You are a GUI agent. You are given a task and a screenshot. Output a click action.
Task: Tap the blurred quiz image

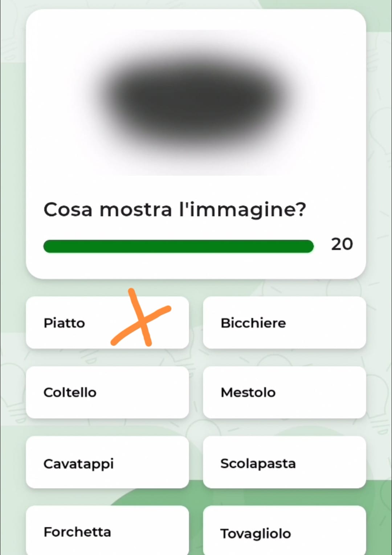[x=196, y=102]
